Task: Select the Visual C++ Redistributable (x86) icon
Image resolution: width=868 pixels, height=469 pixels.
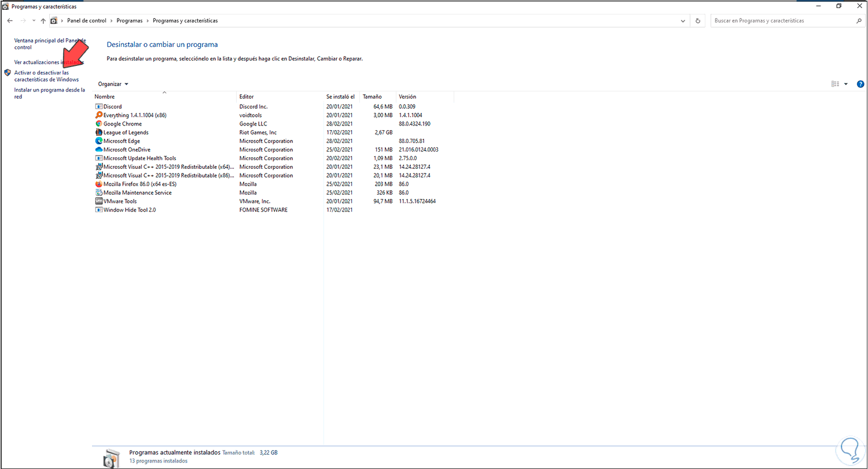Action: [98, 175]
